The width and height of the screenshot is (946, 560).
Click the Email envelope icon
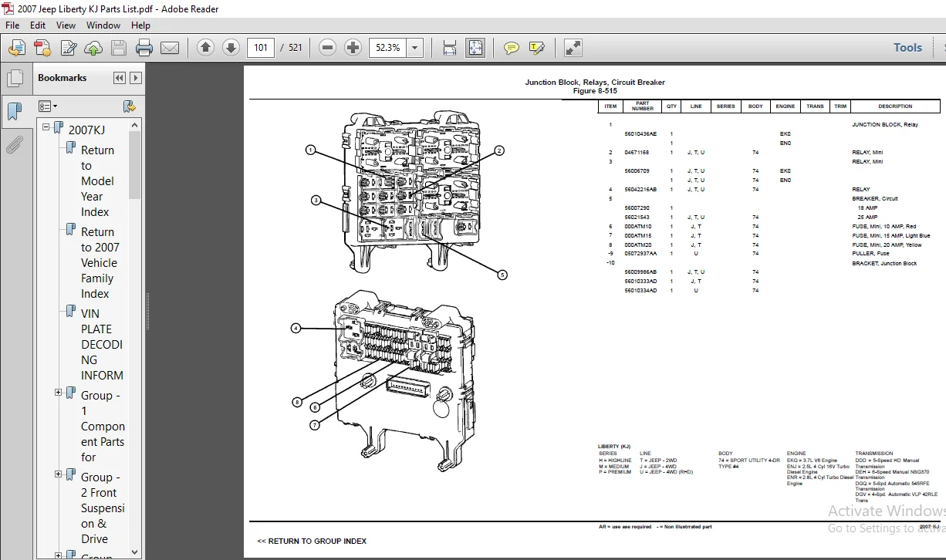pos(170,48)
